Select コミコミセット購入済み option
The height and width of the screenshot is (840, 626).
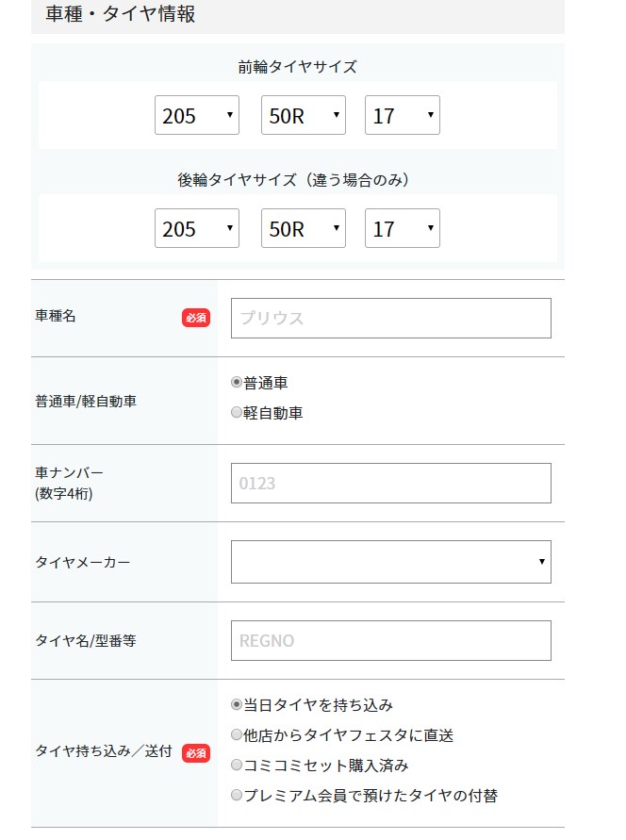click(236, 765)
